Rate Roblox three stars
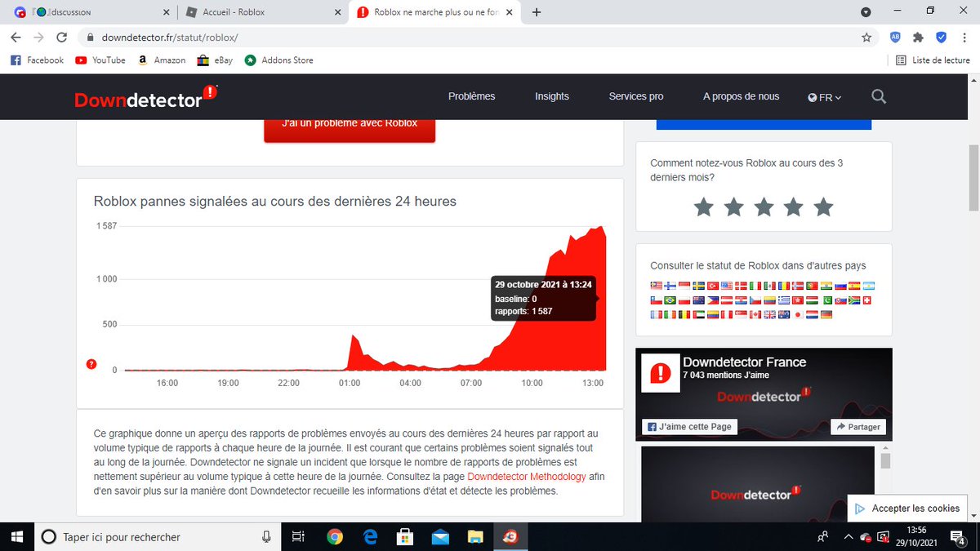The height and width of the screenshot is (551, 980). point(764,207)
